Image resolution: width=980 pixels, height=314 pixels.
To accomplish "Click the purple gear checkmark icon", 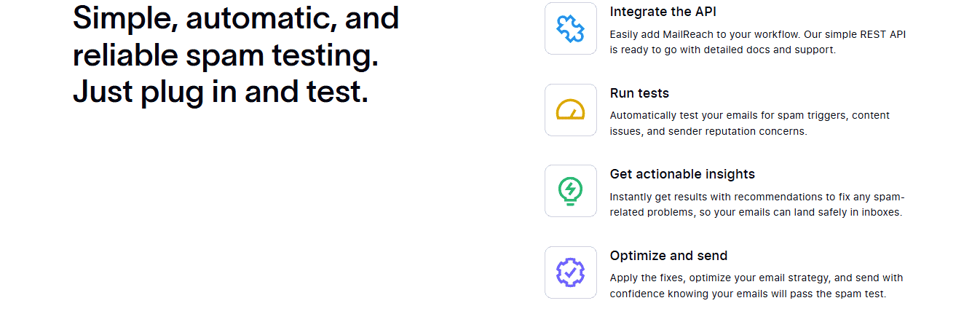I will pos(571,272).
